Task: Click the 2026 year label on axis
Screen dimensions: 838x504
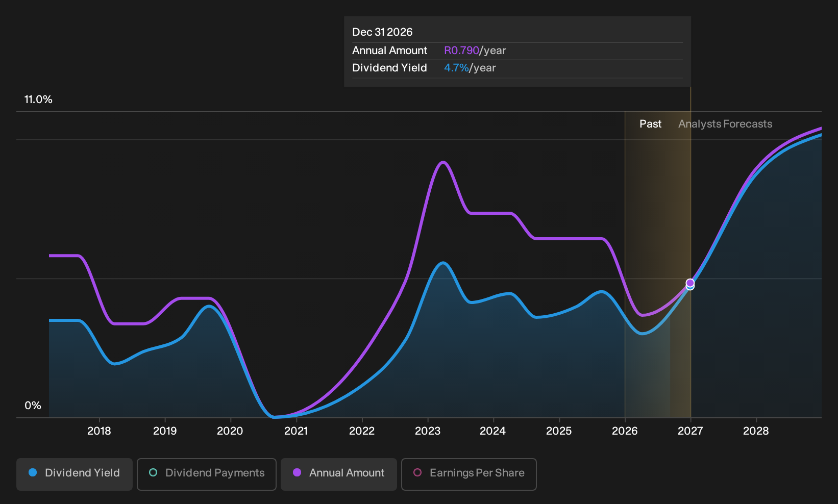Action: (x=625, y=431)
